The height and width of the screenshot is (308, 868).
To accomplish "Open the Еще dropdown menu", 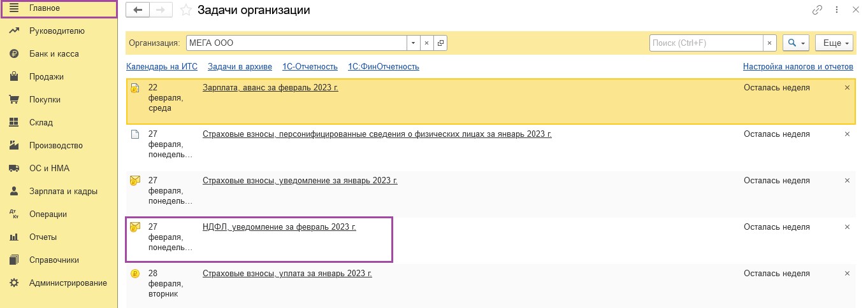I will coord(834,43).
